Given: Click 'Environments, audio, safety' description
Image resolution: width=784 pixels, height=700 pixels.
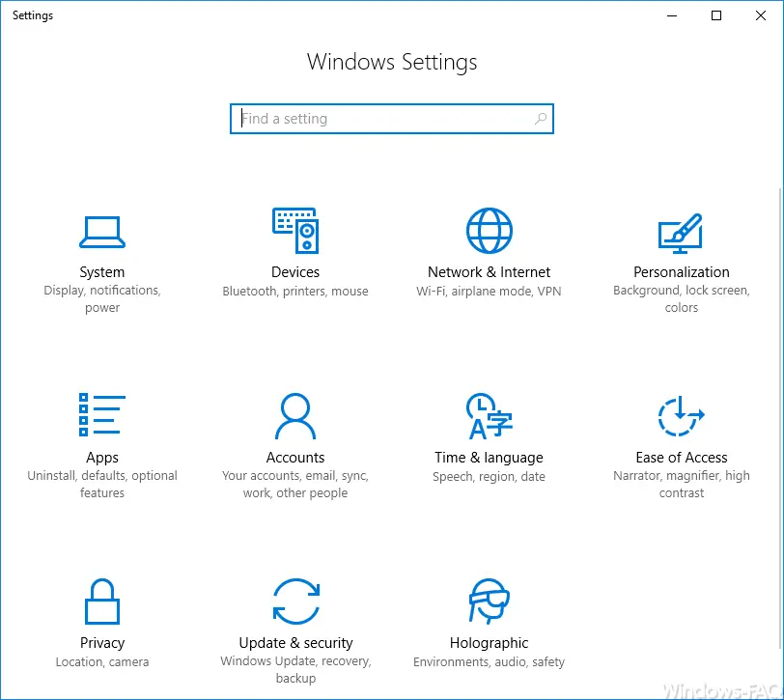Looking at the screenshot, I should (x=489, y=662).
